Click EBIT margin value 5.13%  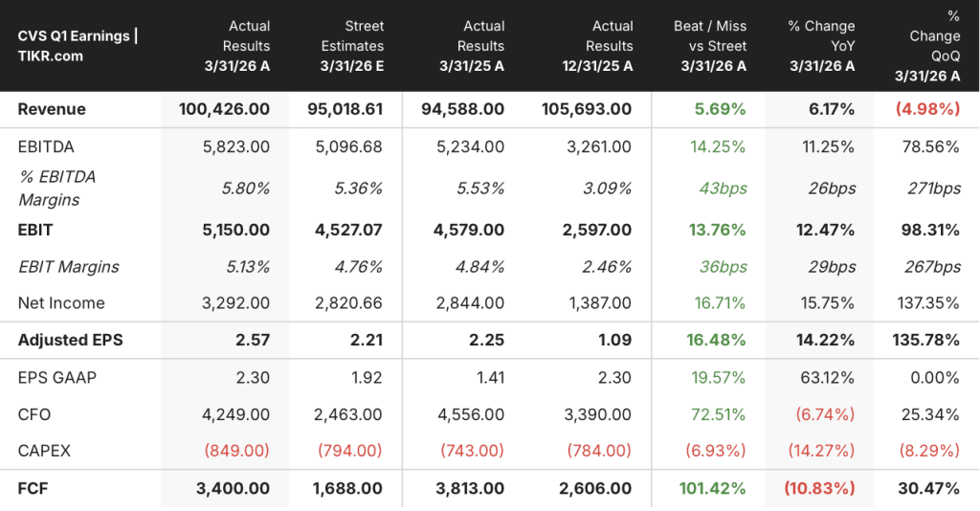248,267
